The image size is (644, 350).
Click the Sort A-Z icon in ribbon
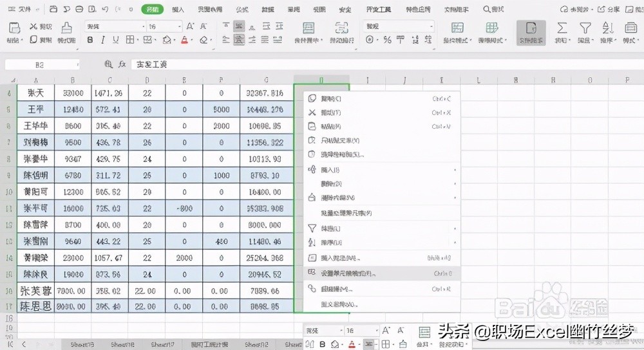[608, 28]
